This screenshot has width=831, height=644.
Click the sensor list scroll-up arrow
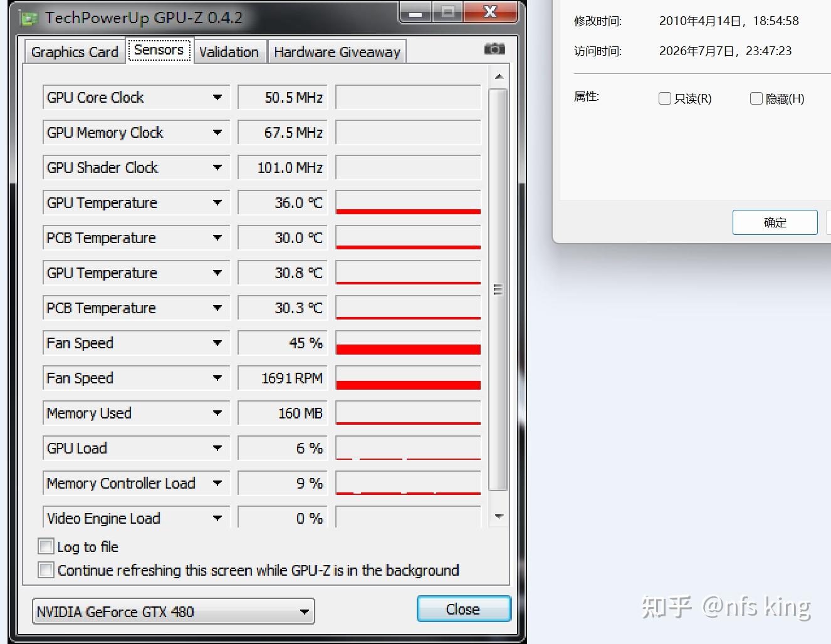pyautogui.click(x=499, y=76)
